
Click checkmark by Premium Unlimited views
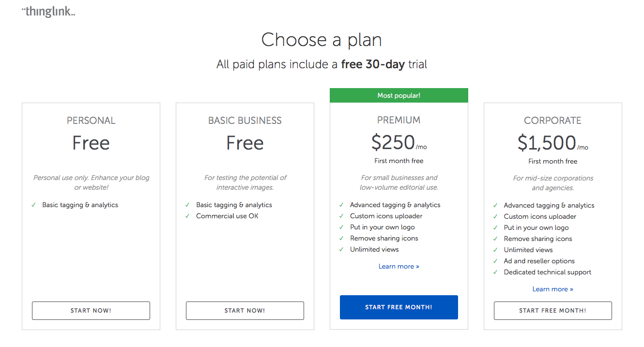pos(341,250)
